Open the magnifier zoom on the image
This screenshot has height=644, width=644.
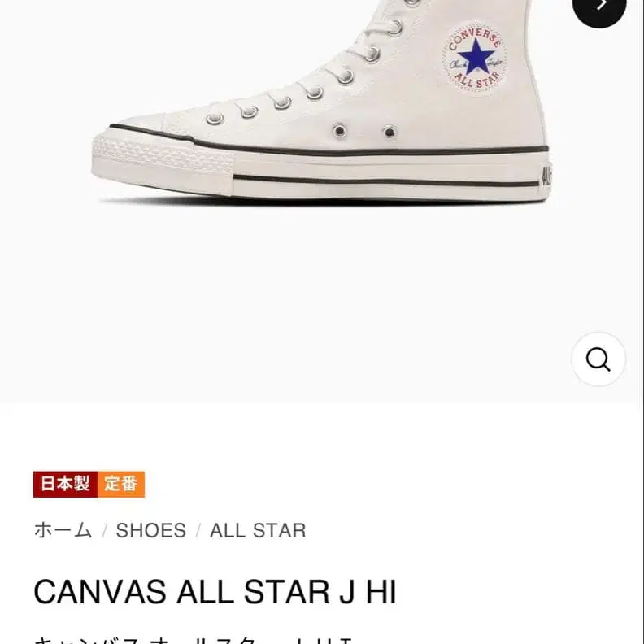[598, 359]
